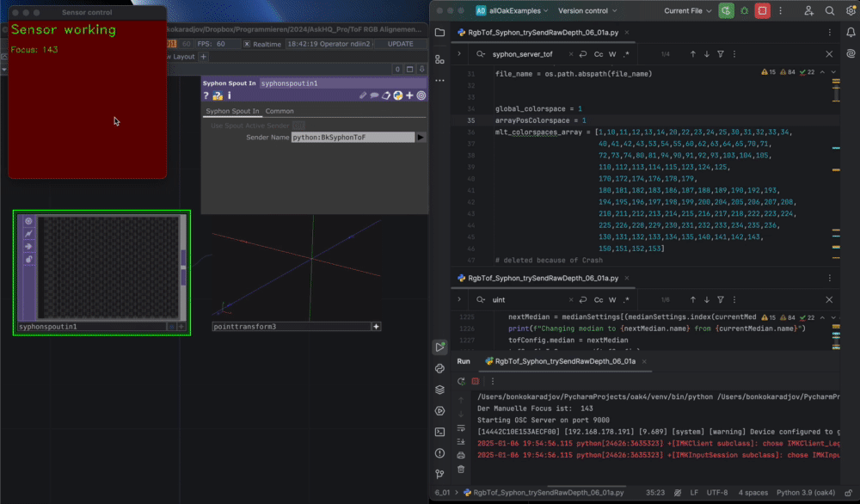This screenshot has width=860, height=504.
Task: Click the green Rerun button in top toolbar
Action: (x=727, y=11)
